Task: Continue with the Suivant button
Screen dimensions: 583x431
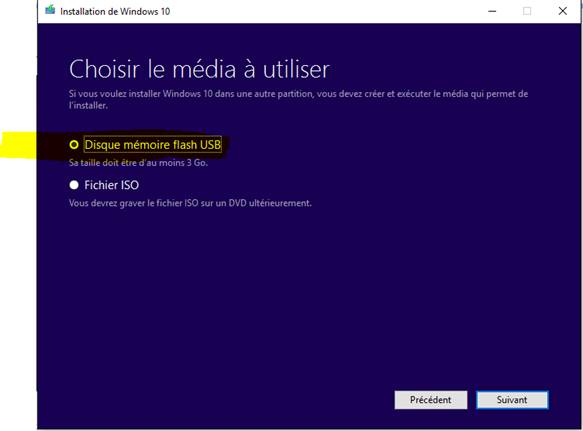Action: tap(512, 400)
